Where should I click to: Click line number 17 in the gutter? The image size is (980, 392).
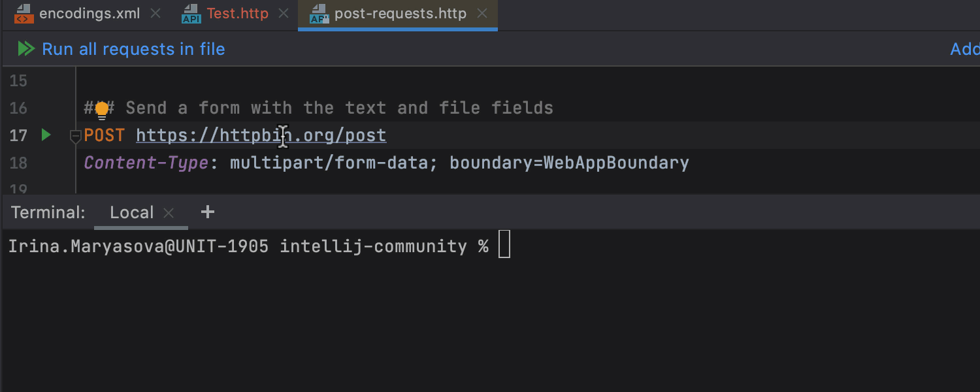point(18,135)
